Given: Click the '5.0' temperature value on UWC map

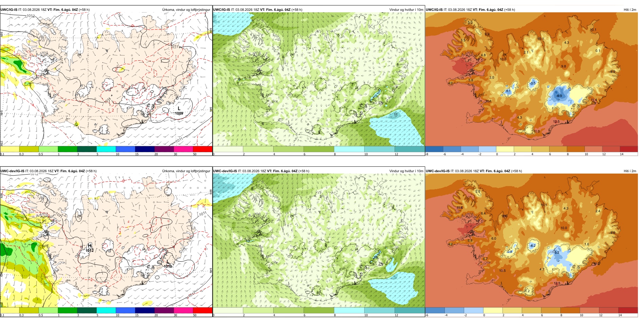Looking at the screenshot, I should [x=470, y=22].
